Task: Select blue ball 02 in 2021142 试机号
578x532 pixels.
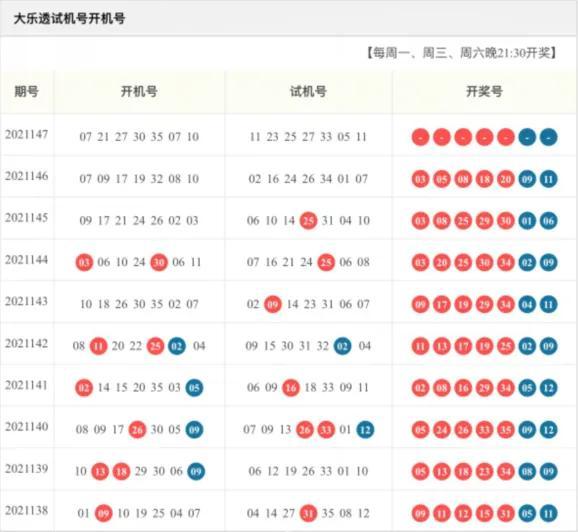Action: (x=342, y=346)
